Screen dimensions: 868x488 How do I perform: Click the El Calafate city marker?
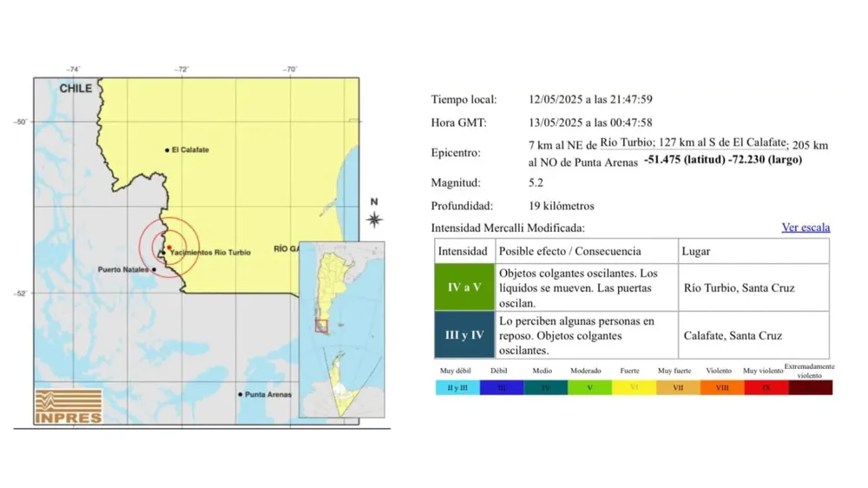tap(168, 150)
